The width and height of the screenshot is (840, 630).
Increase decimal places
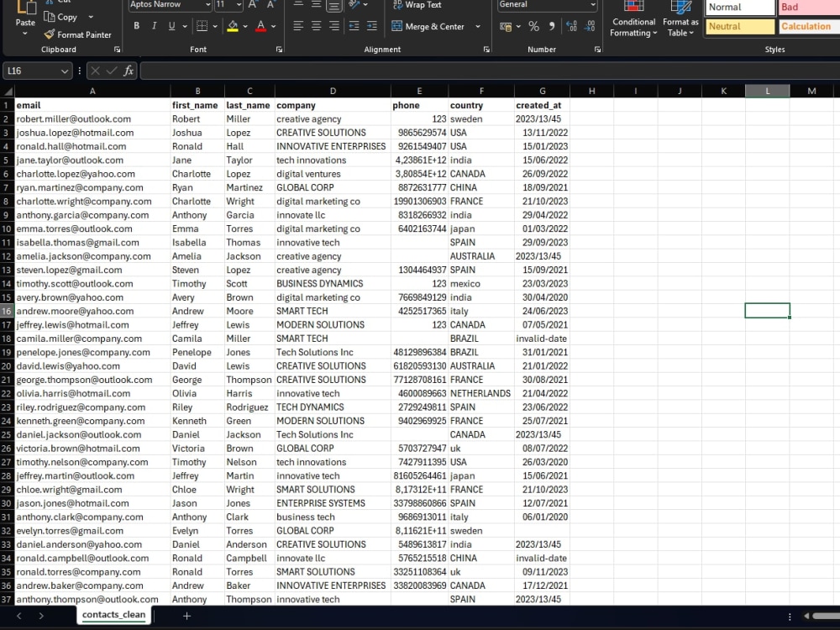point(571,26)
